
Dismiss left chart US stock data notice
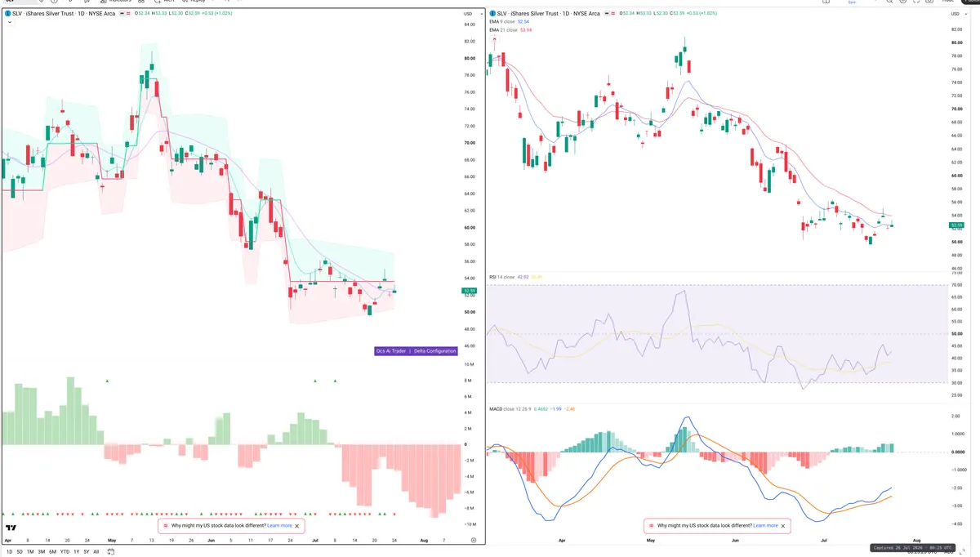[297, 525]
